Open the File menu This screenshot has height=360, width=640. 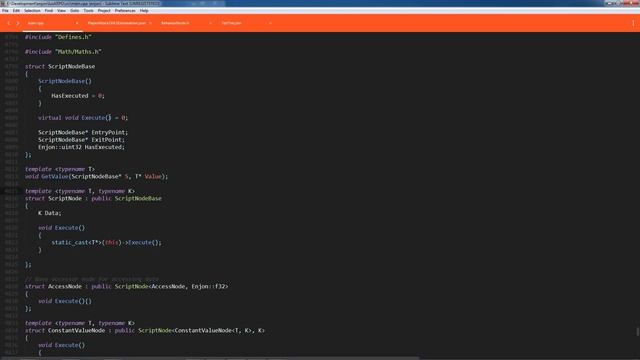(5, 11)
